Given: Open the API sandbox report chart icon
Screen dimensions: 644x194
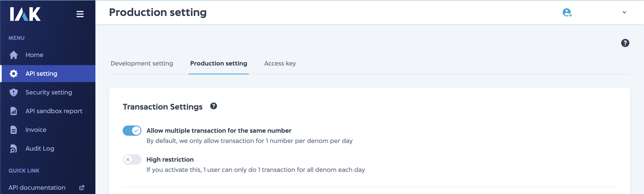Looking at the screenshot, I should click(13, 111).
